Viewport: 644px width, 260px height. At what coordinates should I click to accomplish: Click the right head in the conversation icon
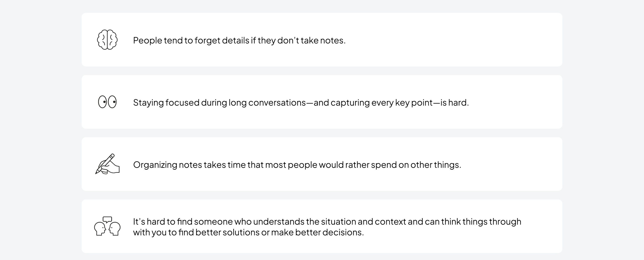pyautogui.click(x=115, y=229)
